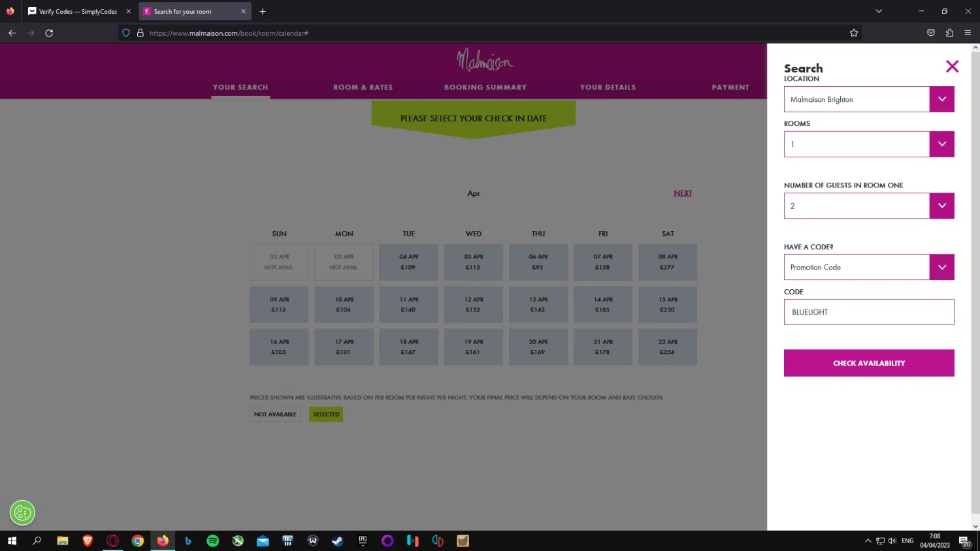
Task: Choose 06 Apr at £93
Action: pyautogui.click(x=538, y=262)
